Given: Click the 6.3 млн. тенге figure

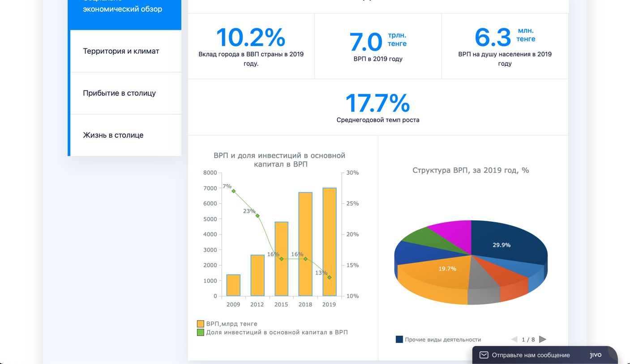Looking at the screenshot, I should (x=505, y=37).
